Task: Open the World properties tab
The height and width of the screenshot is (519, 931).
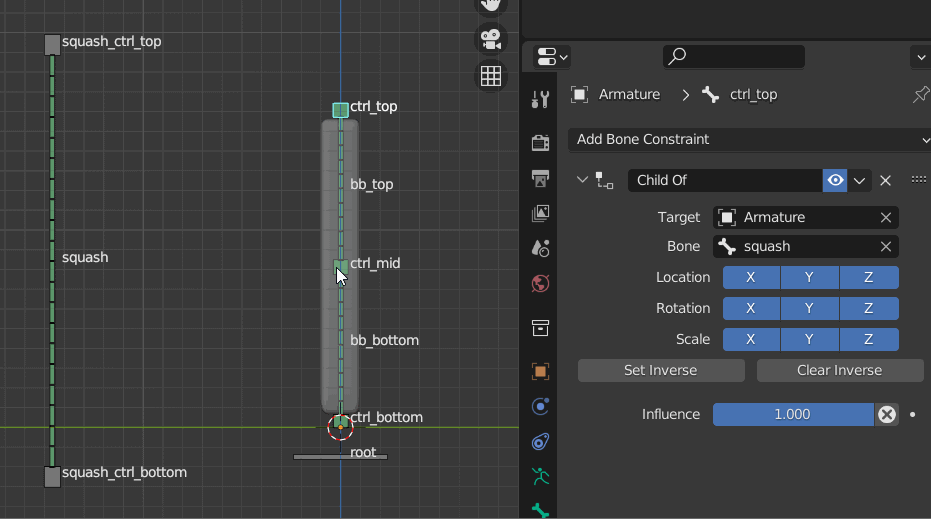Action: tap(540, 283)
